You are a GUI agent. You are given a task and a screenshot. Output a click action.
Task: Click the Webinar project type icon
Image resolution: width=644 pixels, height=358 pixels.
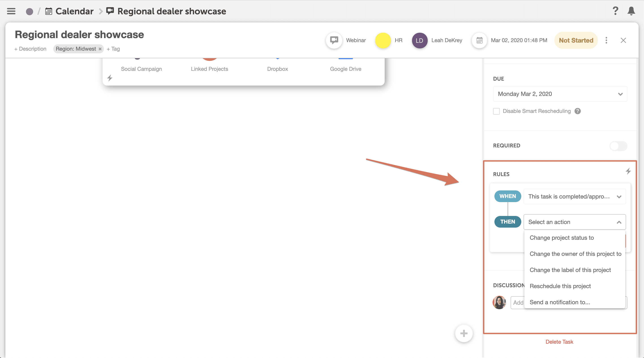point(334,40)
